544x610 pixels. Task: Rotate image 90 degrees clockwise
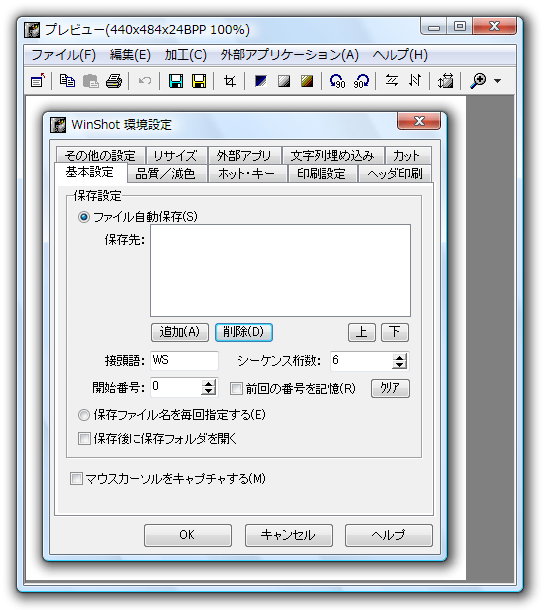click(x=361, y=81)
